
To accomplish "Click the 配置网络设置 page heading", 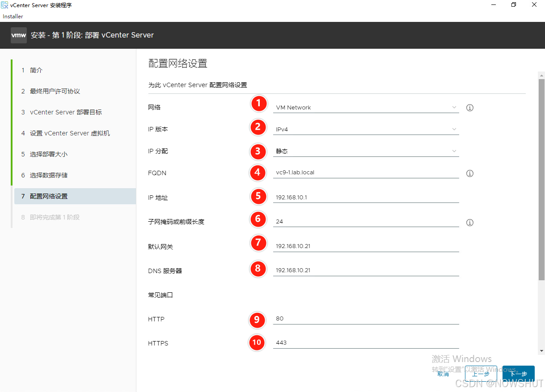I will click(x=178, y=63).
